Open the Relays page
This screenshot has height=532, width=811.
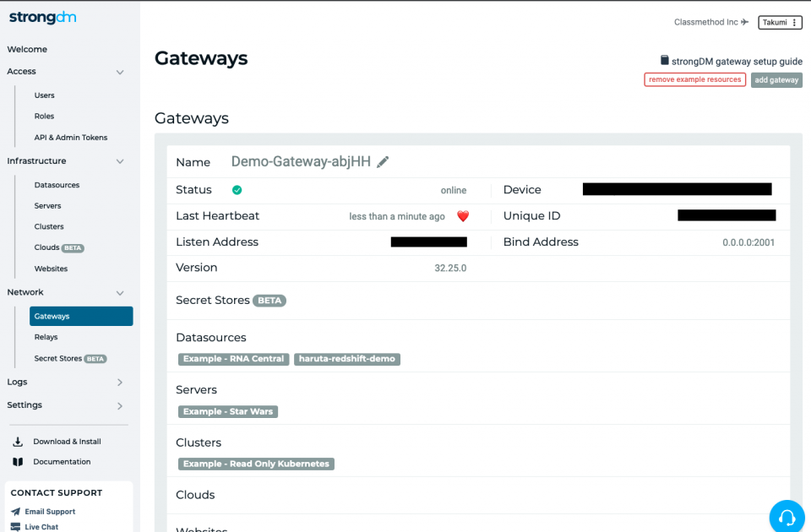(x=46, y=337)
